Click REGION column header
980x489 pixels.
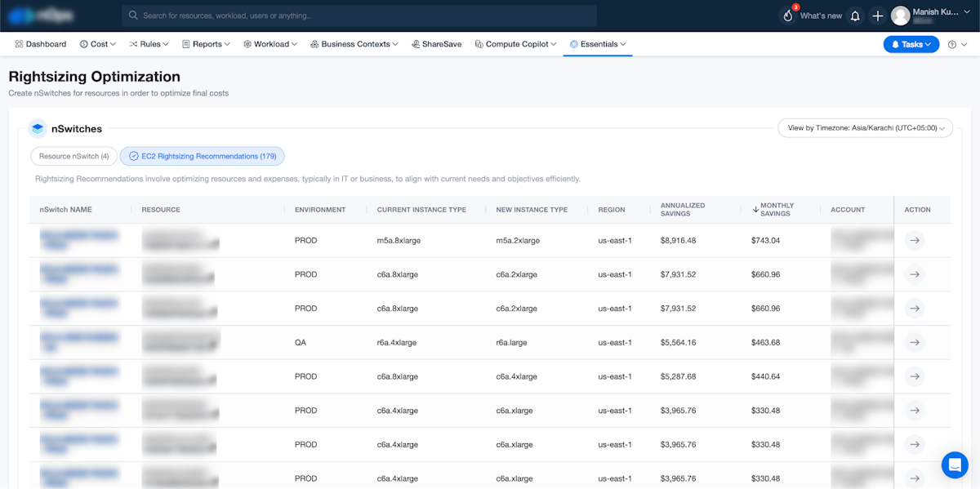[612, 210]
